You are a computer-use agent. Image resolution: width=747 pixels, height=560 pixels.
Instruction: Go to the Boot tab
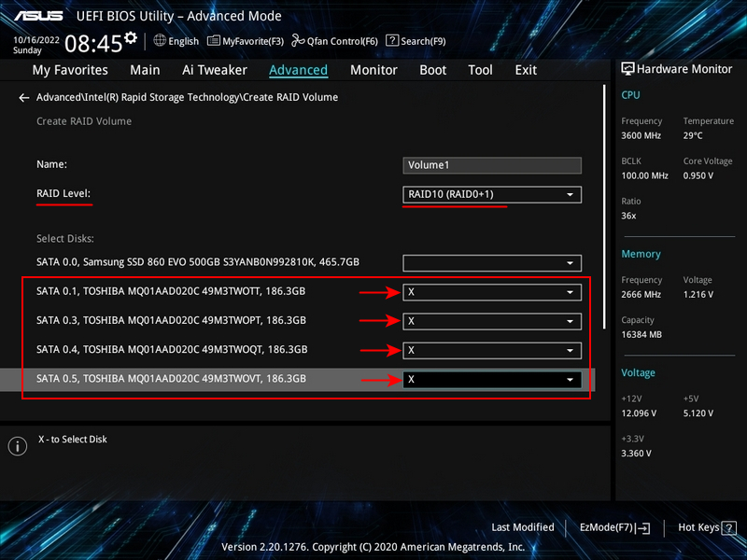tap(432, 70)
